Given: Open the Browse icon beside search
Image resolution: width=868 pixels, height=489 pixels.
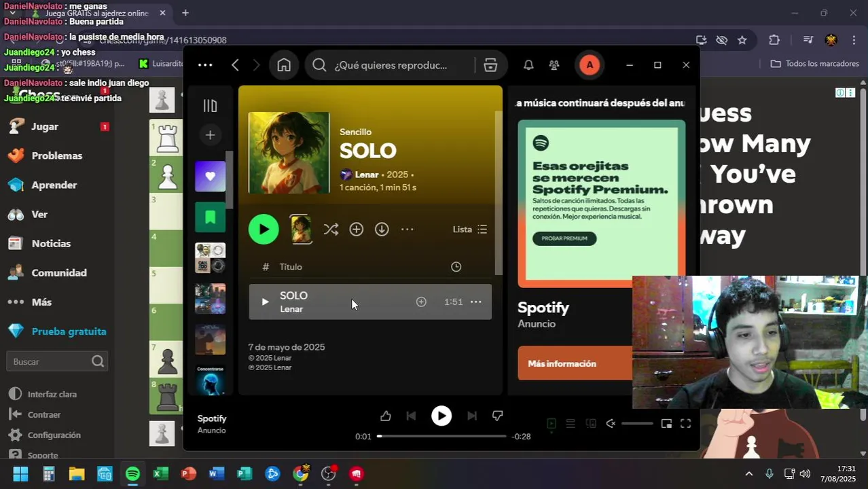Looking at the screenshot, I should click(x=490, y=65).
